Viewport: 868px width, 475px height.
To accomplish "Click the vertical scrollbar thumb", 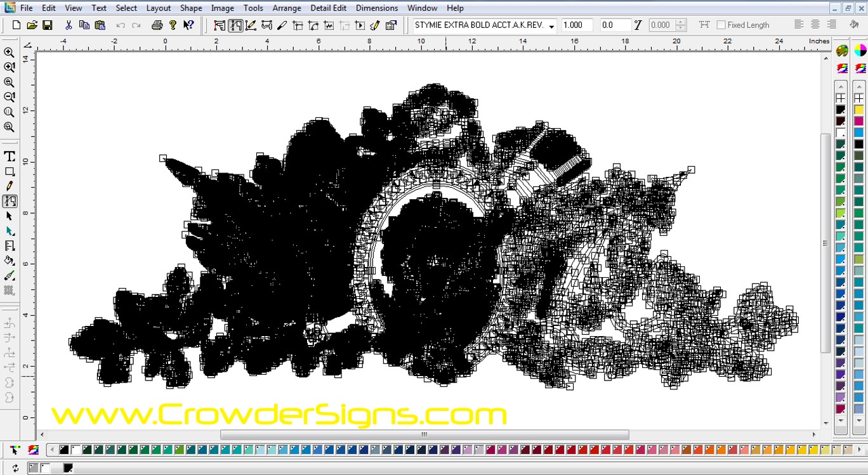I will [826, 244].
